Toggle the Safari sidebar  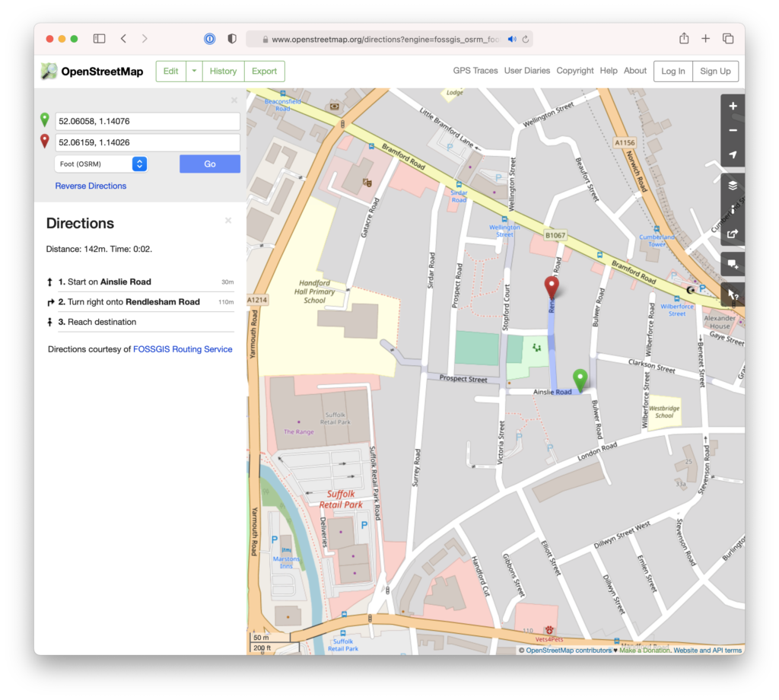pos(100,39)
